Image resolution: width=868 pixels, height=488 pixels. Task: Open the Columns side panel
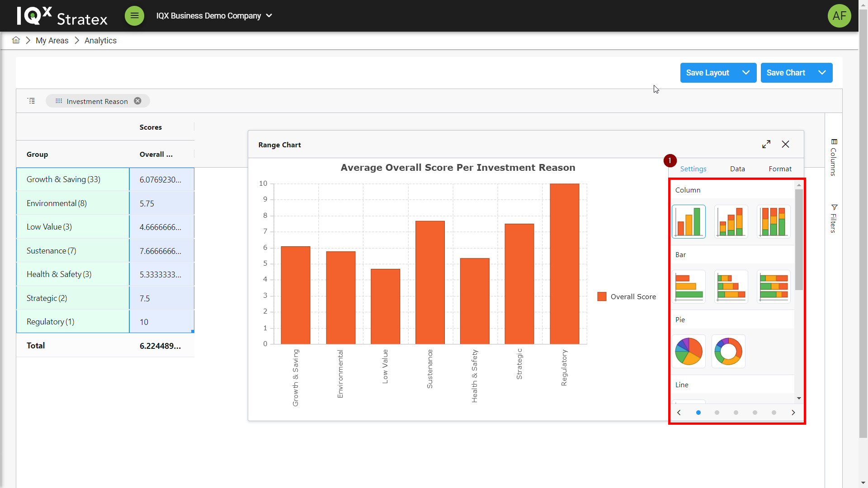(x=834, y=157)
